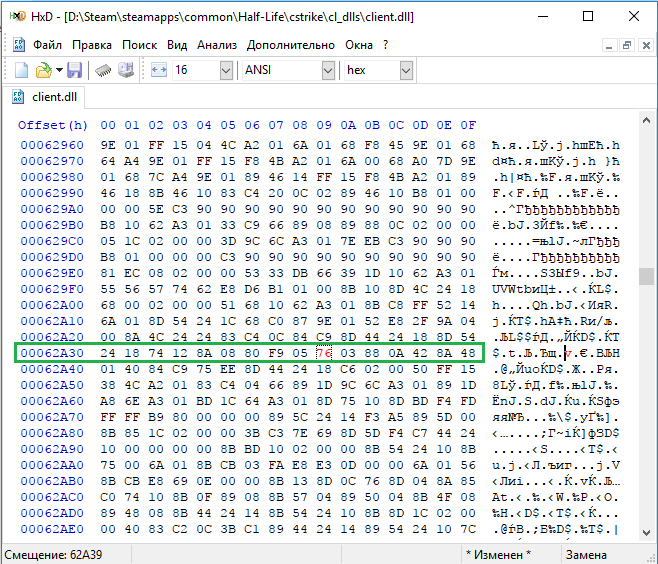Open disk via the disk drive icon
This screenshot has height=564, width=658.
point(125,70)
